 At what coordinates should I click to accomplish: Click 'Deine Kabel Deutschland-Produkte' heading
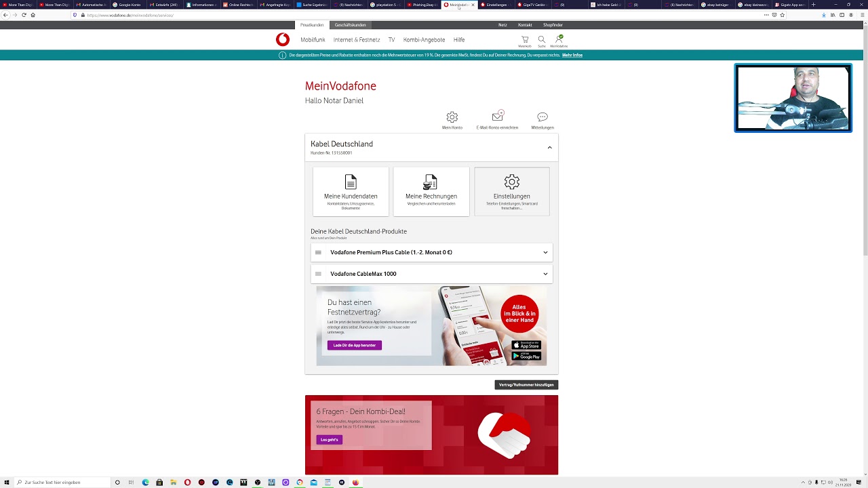tap(359, 231)
